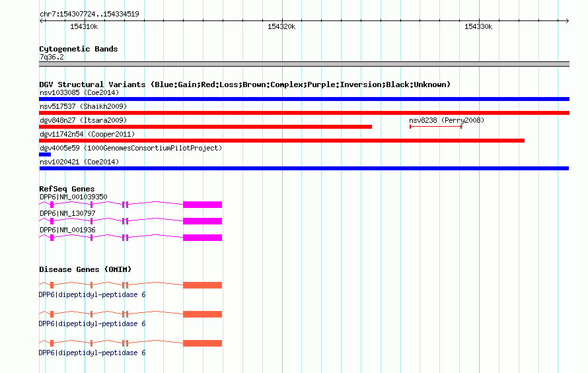Open the Disease Genes (OMIM) track heading
This screenshot has width=588, height=373.
(85, 269)
